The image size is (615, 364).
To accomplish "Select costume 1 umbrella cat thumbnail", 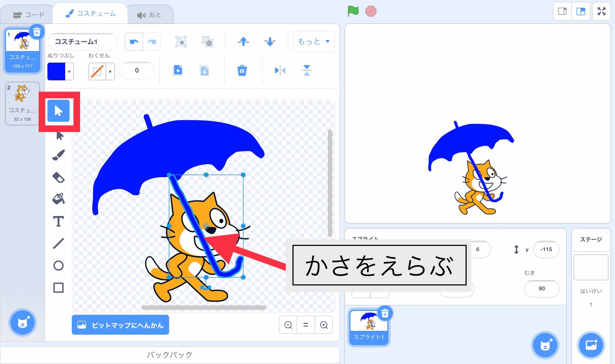I will point(22,50).
